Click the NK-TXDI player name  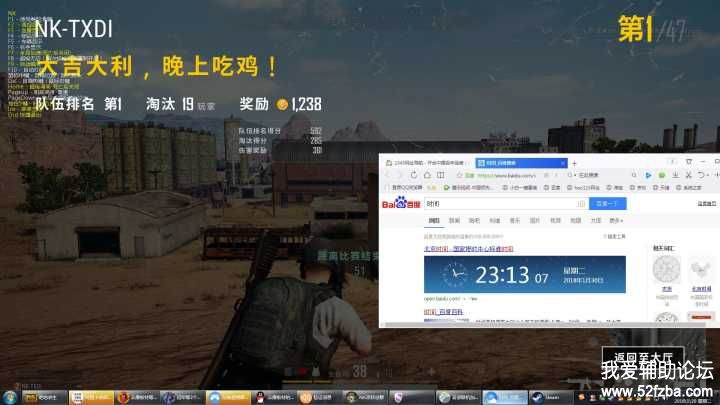click(x=73, y=29)
